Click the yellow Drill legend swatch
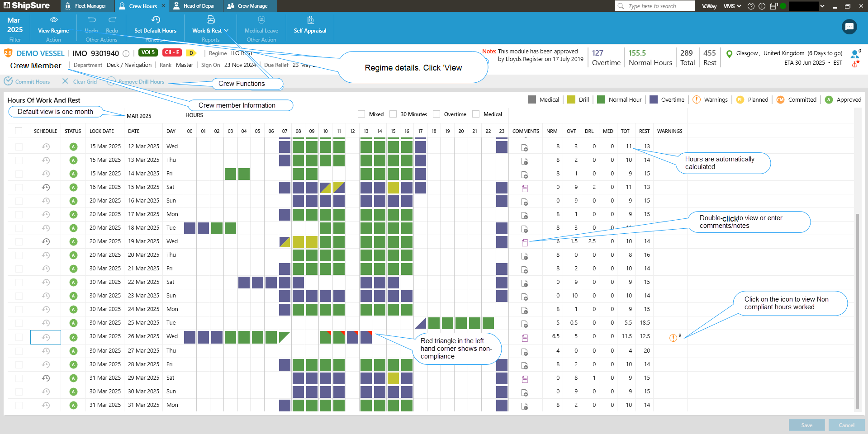The height and width of the screenshot is (434, 868). (x=571, y=99)
